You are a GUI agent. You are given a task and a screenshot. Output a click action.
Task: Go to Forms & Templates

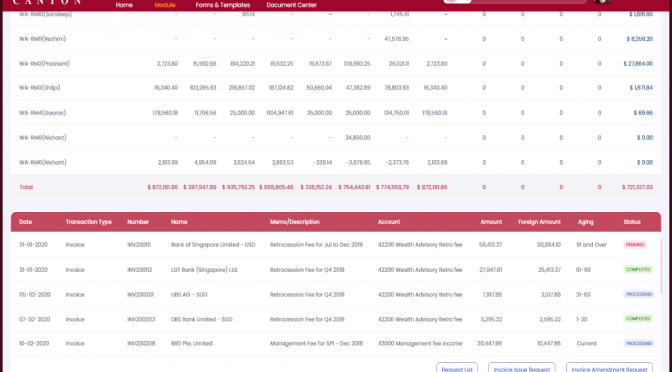[x=222, y=5]
